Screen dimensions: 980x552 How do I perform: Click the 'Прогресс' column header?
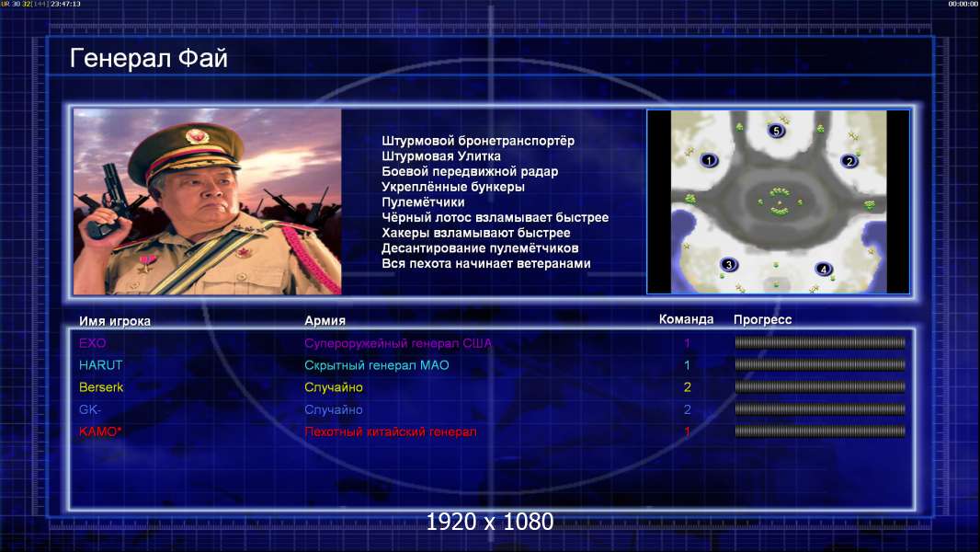[x=762, y=319]
